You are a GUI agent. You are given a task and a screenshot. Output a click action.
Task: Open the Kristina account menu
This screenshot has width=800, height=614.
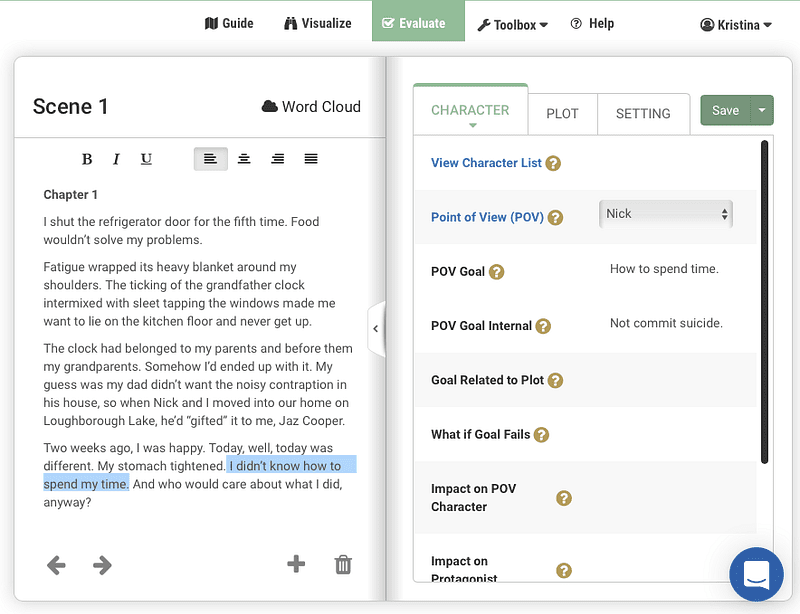pyautogui.click(x=736, y=24)
